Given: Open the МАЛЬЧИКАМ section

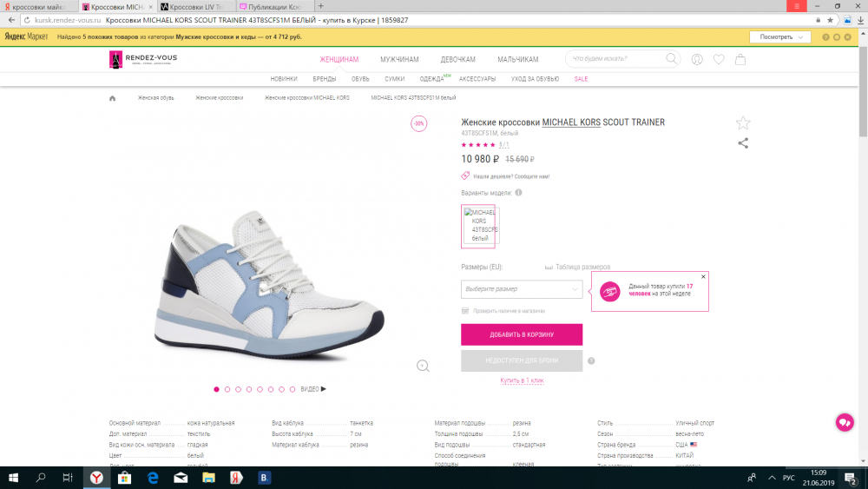Looking at the screenshot, I should pyautogui.click(x=517, y=59).
